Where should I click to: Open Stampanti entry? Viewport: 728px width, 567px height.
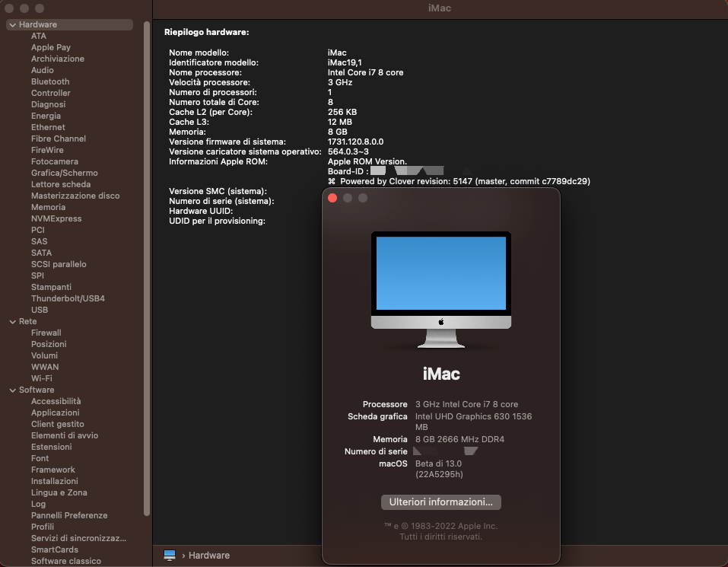(51, 287)
